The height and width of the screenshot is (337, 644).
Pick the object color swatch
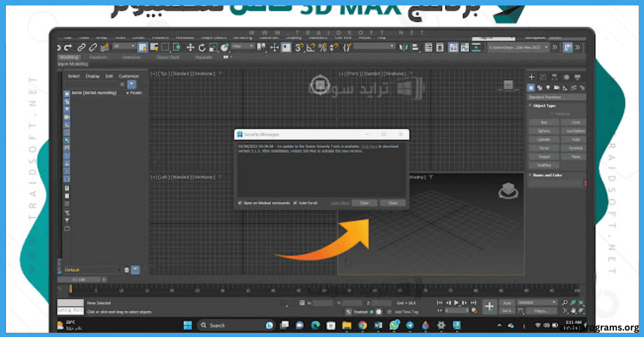click(585, 184)
